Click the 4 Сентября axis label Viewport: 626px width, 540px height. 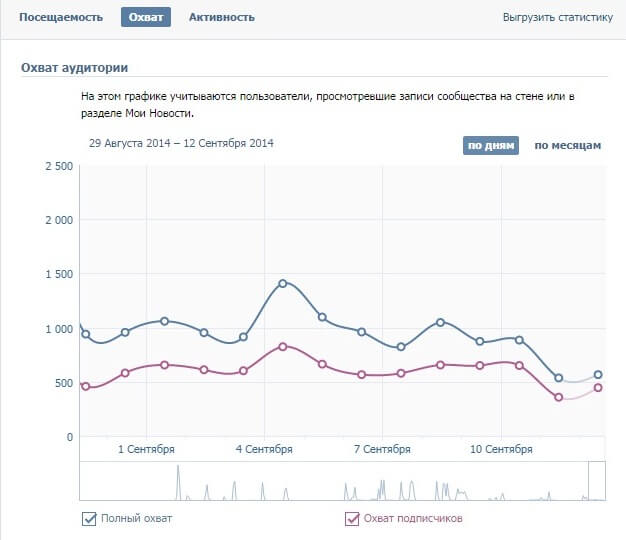click(264, 450)
